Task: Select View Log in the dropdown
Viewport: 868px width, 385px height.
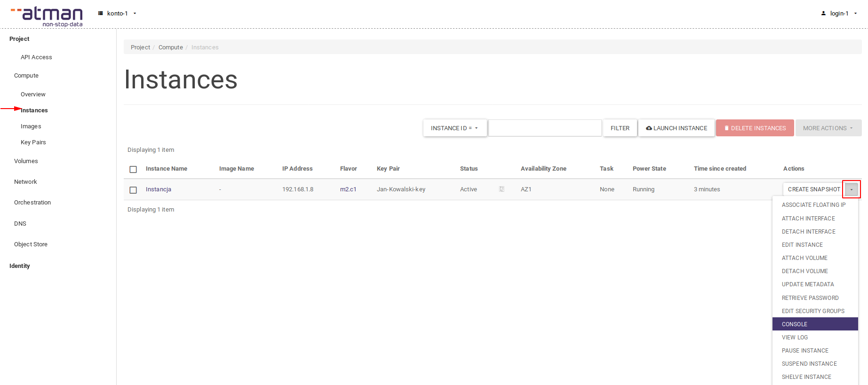Action: point(795,338)
